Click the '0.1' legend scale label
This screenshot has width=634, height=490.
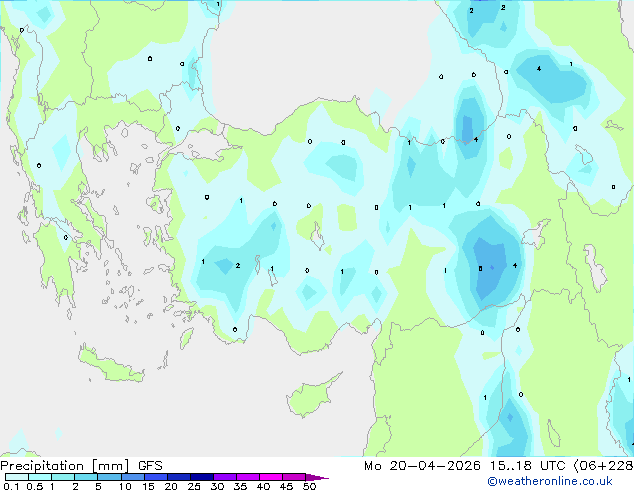(11, 486)
